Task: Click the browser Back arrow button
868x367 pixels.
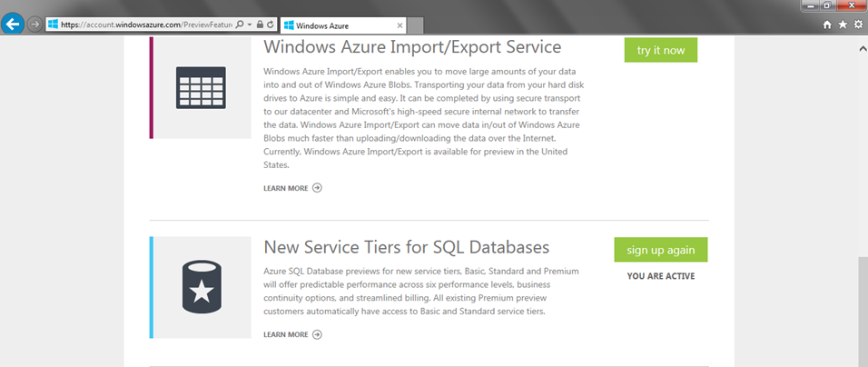Action: pos(12,25)
